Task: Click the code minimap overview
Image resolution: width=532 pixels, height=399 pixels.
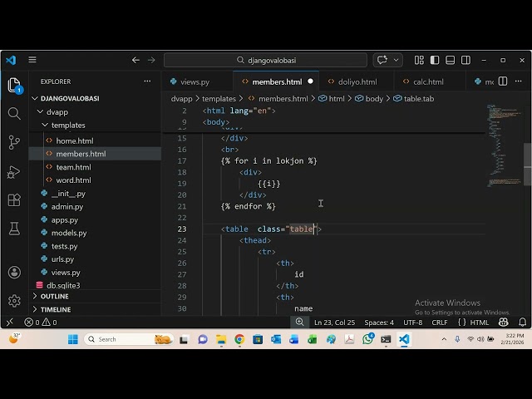Action: click(505, 146)
